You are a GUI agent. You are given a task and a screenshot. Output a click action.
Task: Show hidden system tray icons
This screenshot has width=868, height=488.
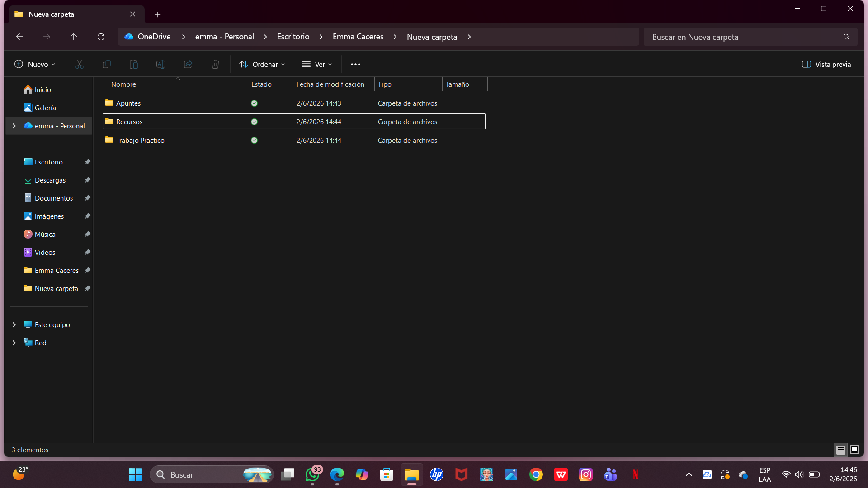pos(689,474)
